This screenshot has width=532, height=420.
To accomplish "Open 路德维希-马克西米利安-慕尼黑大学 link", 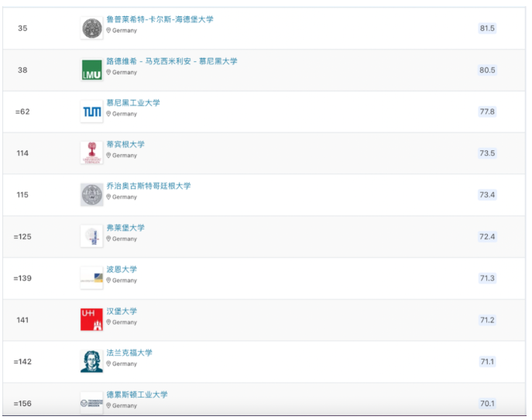I will (x=172, y=61).
